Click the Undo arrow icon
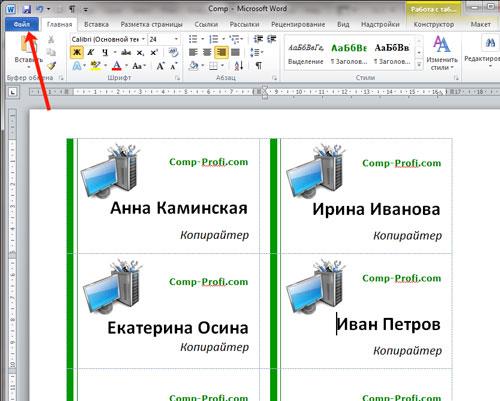Viewport: 500px width, 401px height. click(40, 9)
